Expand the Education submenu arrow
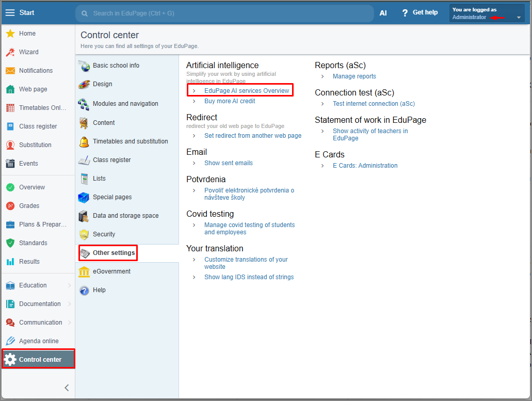The image size is (532, 401). 70,285
